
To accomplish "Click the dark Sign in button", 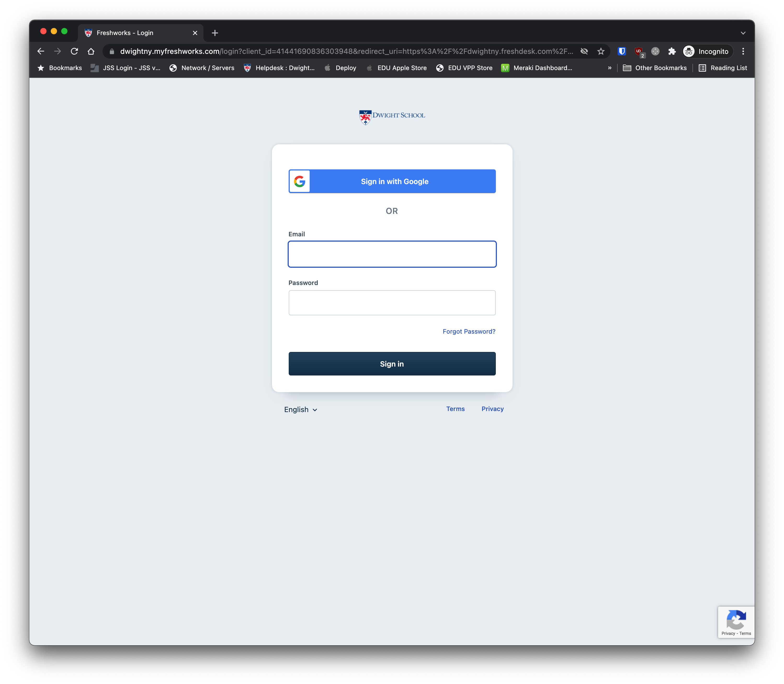I will click(392, 364).
